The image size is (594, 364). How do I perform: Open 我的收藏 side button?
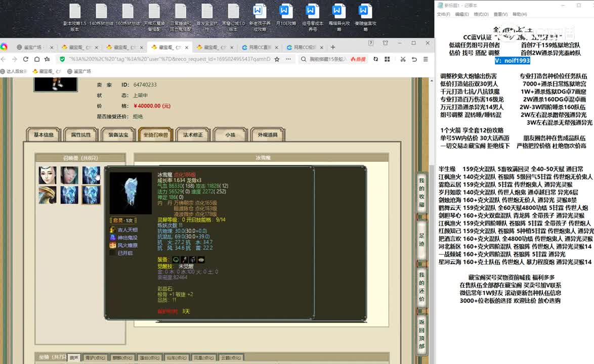pos(421,192)
